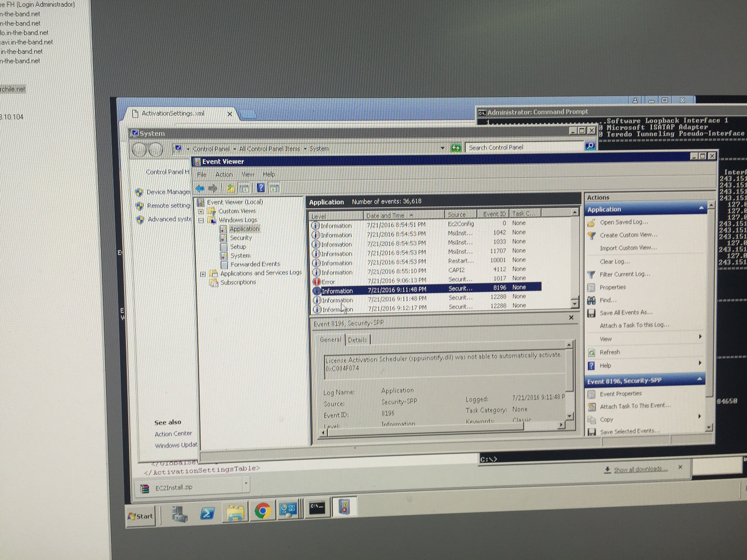Select Forwarded Events in the tree
Image resolution: width=747 pixels, height=560 pixels.
tap(255, 264)
